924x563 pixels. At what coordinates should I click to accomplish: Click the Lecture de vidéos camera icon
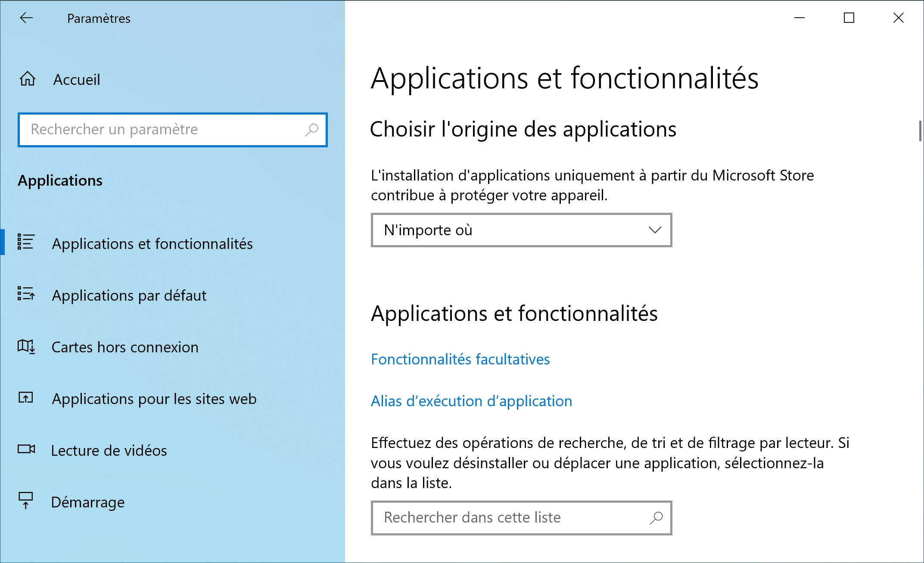pos(26,449)
